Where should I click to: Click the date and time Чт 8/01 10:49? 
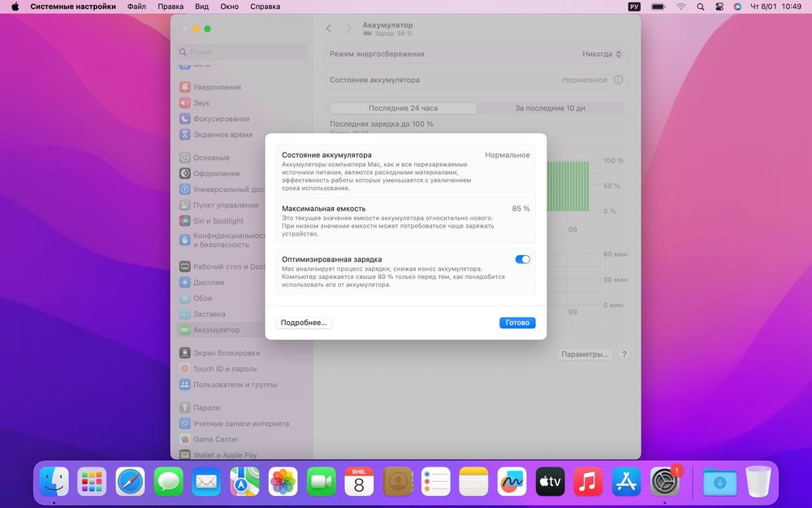click(x=775, y=7)
